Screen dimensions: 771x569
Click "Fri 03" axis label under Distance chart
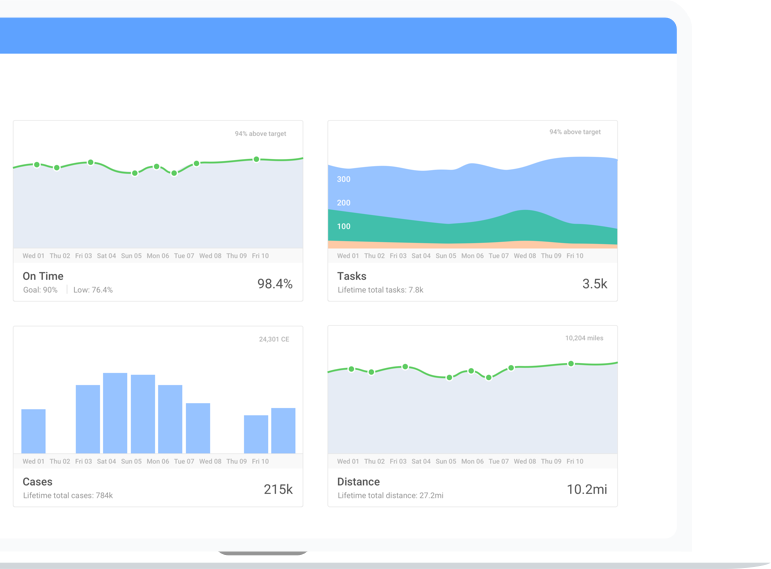click(x=398, y=461)
